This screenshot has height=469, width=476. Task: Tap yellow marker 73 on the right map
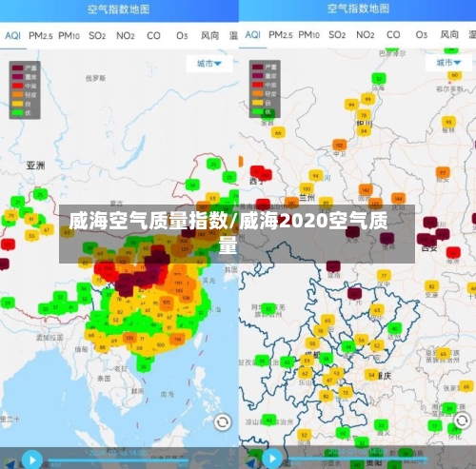pyautogui.click(x=346, y=393)
